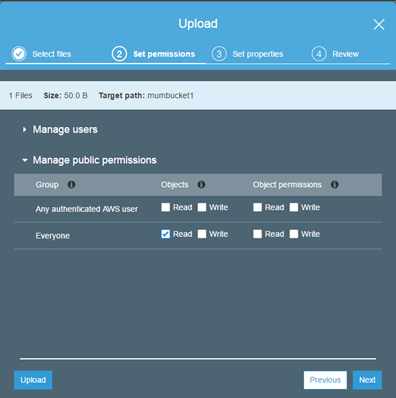Click the info icon beside Object permissions header
Viewport: 396px width, 398px height.
(335, 185)
